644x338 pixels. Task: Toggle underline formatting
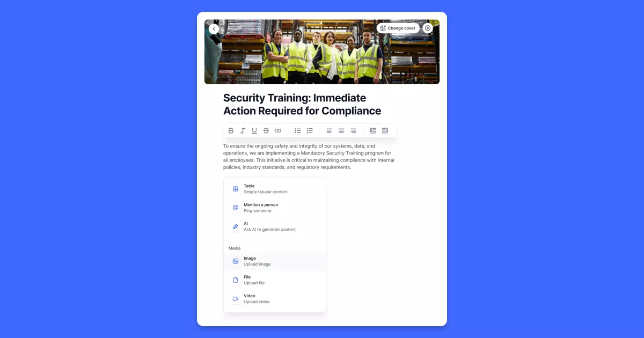click(254, 130)
